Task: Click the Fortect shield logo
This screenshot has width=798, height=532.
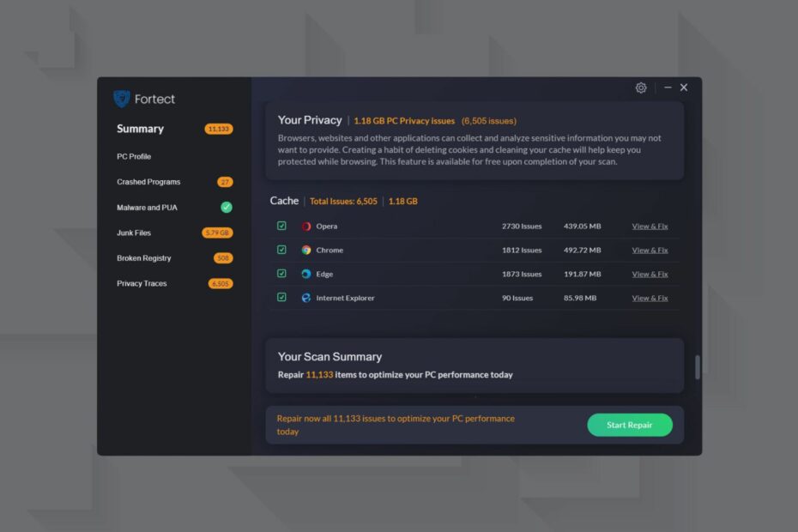Action: pyautogui.click(x=122, y=99)
